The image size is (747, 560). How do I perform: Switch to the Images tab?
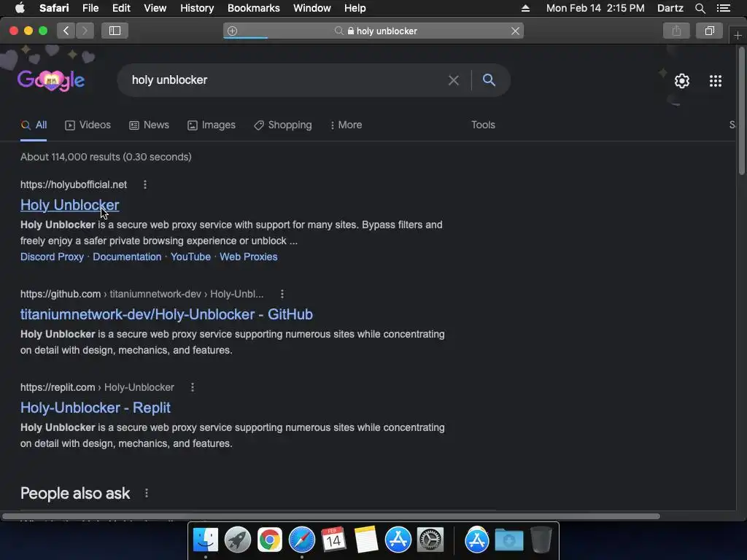tap(212, 125)
